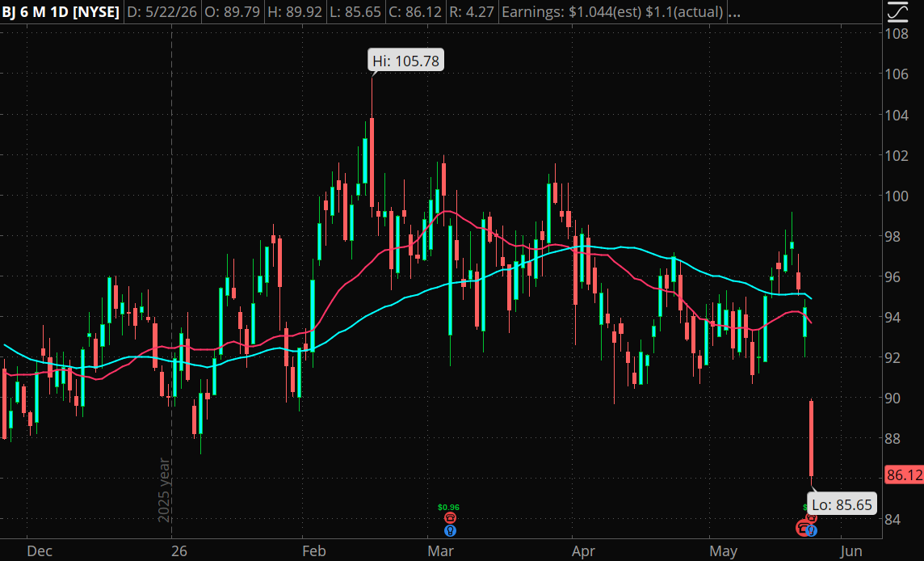Click the 'Feb' time axis label
The height and width of the screenshot is (561, 924).
click(x=314, y=551)
